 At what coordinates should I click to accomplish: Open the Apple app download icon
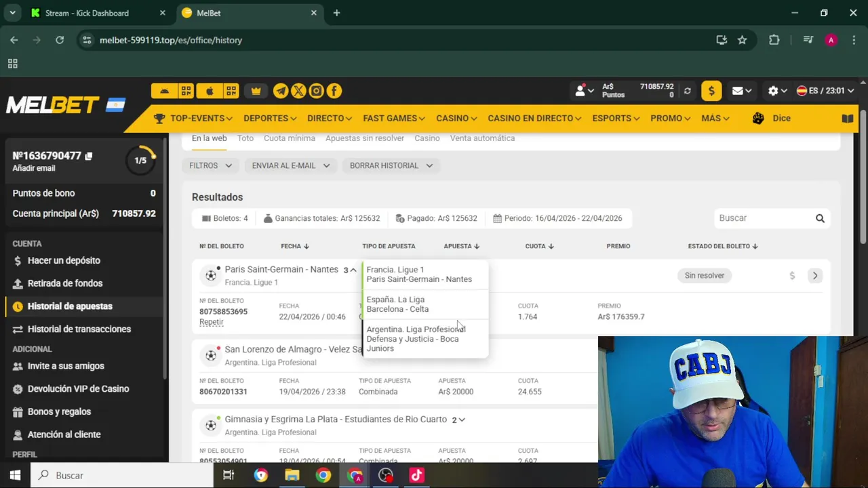[x=209, y=91]
